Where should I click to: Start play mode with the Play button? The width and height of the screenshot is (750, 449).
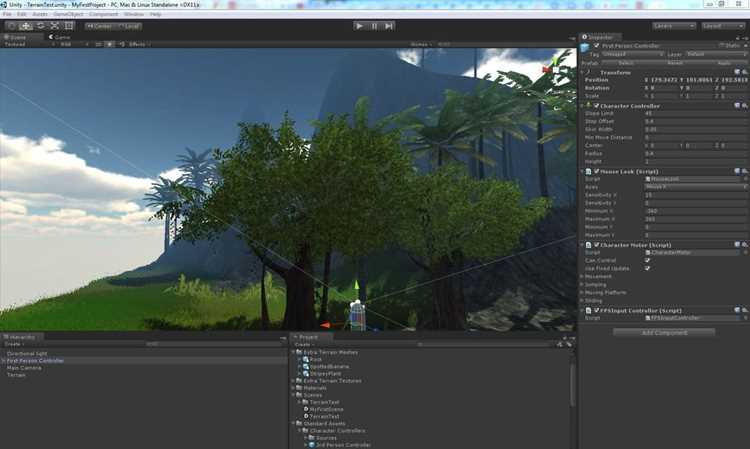coord(359,26)
